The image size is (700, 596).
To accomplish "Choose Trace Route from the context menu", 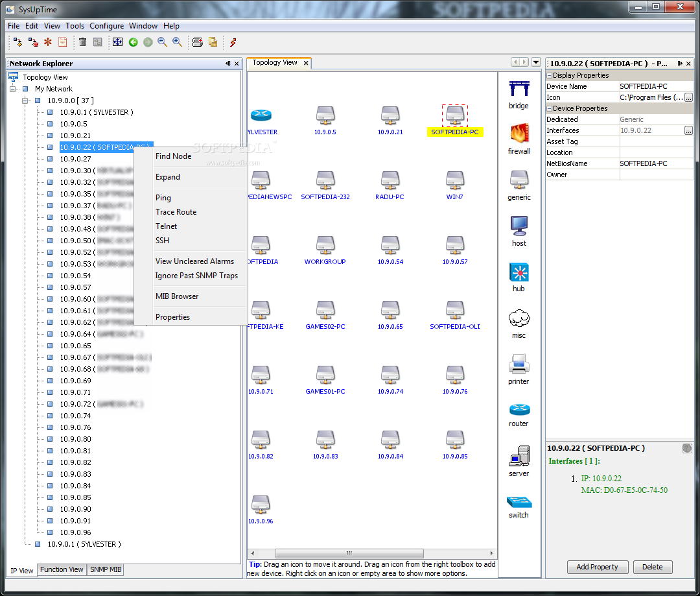I will [176, 212].
